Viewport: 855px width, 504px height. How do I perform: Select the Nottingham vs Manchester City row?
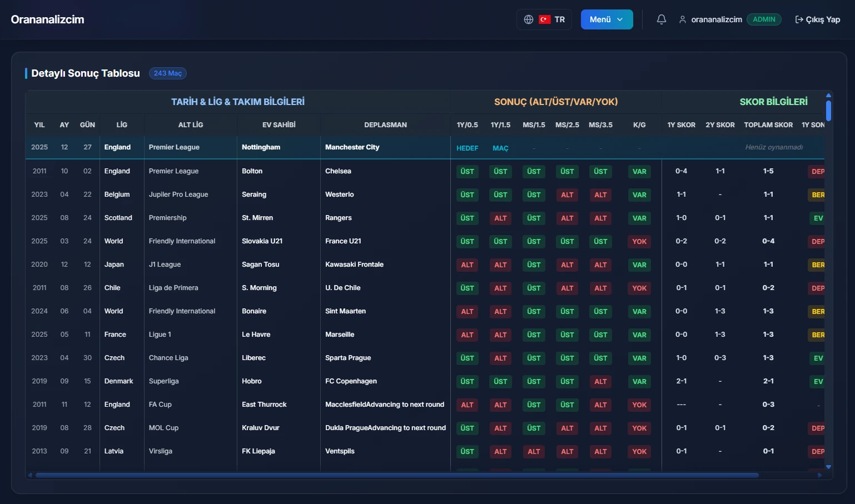pos(278,147)
